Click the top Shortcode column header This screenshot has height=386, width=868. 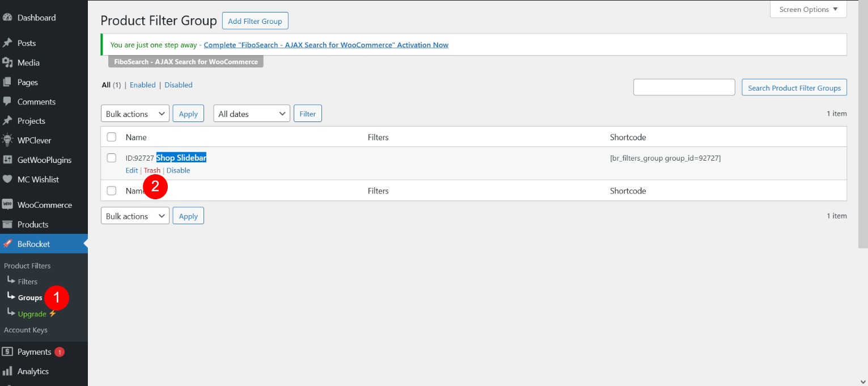tap(628, 137)
